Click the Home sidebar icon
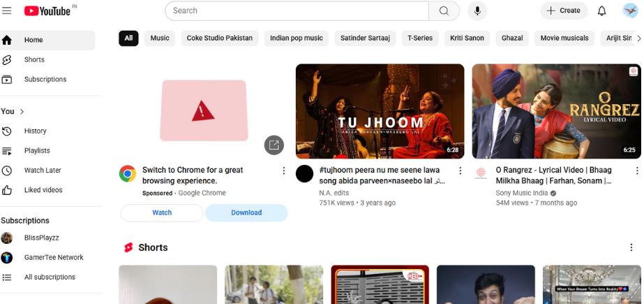Viewport: 644px width, 304px height. coord(6,40)
